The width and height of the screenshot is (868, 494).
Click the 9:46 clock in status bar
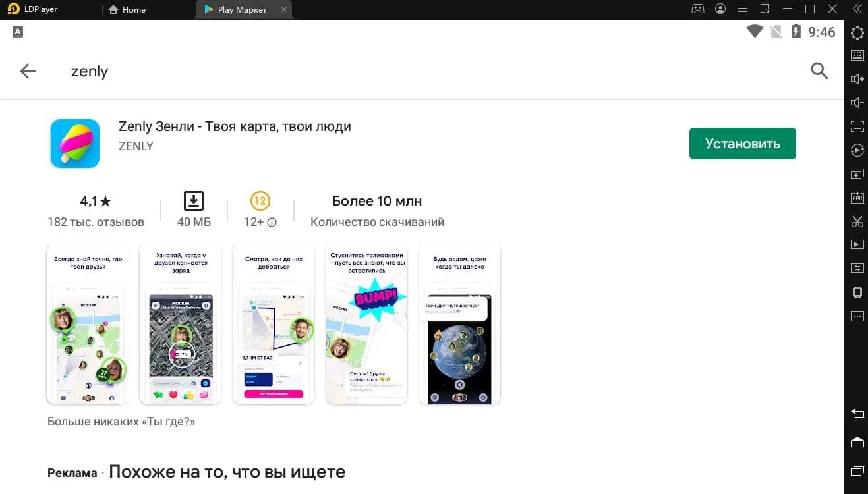[x=822, y=32]
